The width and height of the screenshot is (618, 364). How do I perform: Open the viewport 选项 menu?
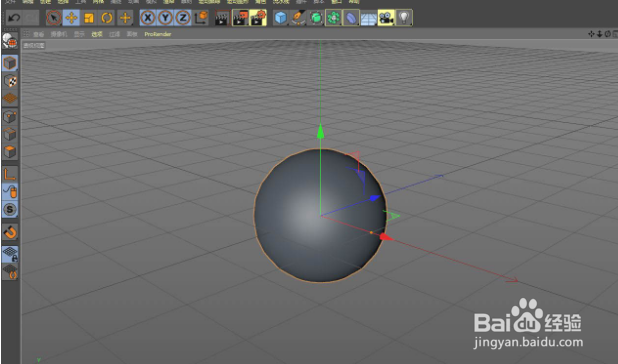[97, 34]
